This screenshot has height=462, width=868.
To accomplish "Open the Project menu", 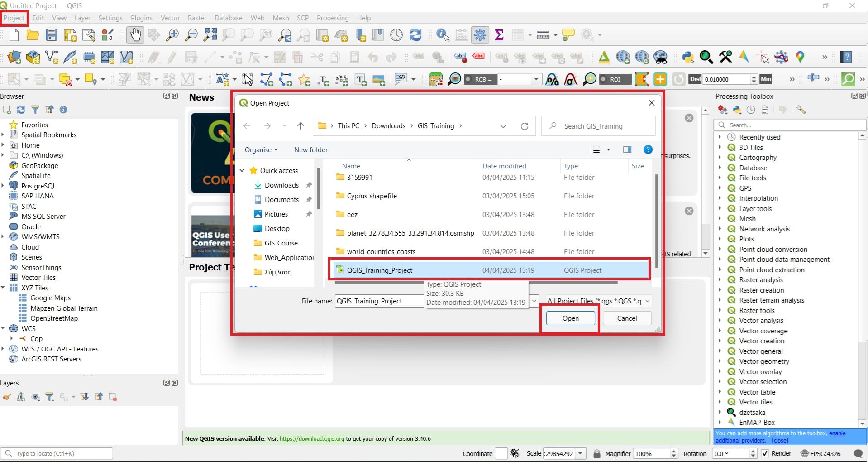I will click(14, 18).
